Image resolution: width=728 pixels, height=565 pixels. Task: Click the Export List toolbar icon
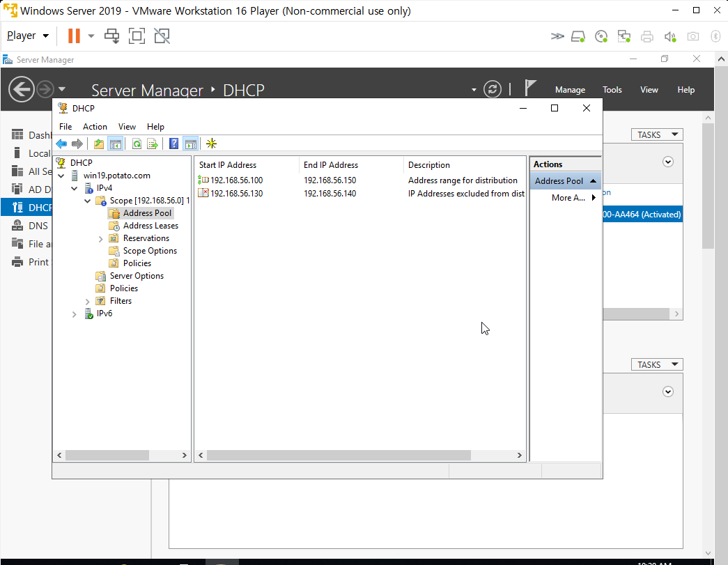click(153, 144)
